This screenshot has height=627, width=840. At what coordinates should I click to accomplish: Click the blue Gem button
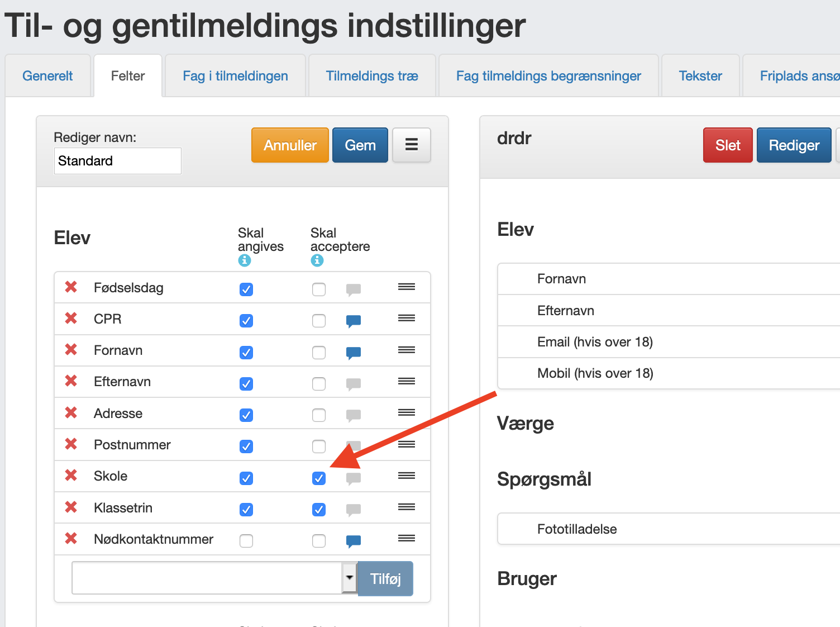[360, 145]
